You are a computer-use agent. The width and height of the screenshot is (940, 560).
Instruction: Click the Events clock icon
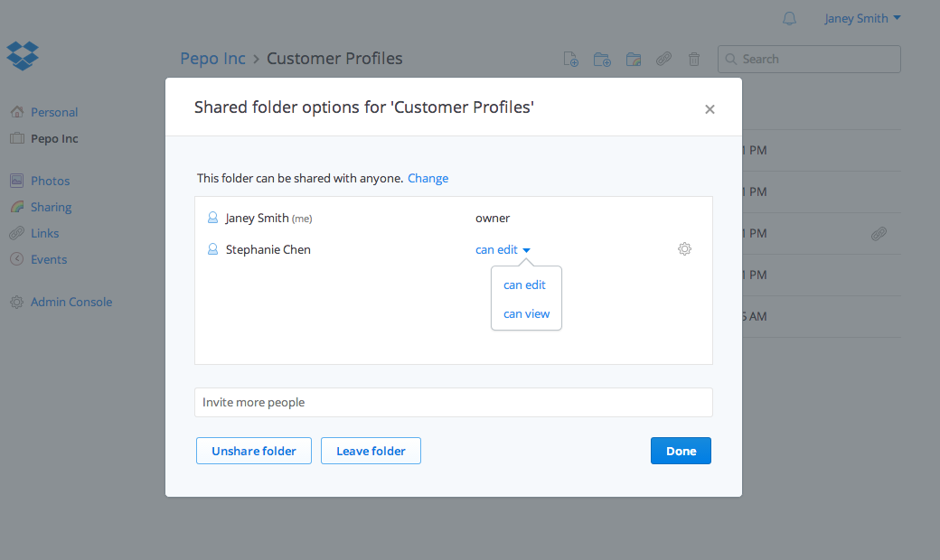point(17,259)
